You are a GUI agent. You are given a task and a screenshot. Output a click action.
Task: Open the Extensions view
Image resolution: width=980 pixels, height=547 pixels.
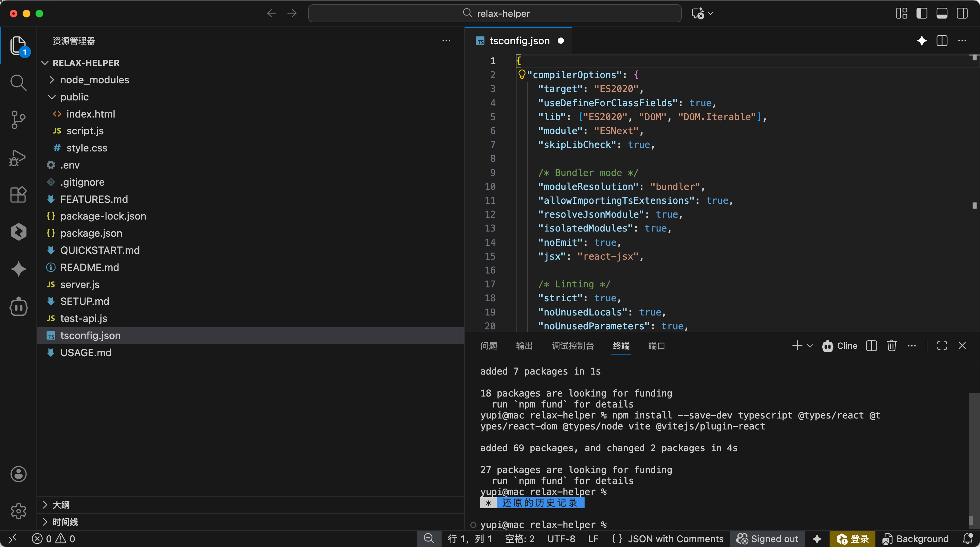(x=18, y=194)
